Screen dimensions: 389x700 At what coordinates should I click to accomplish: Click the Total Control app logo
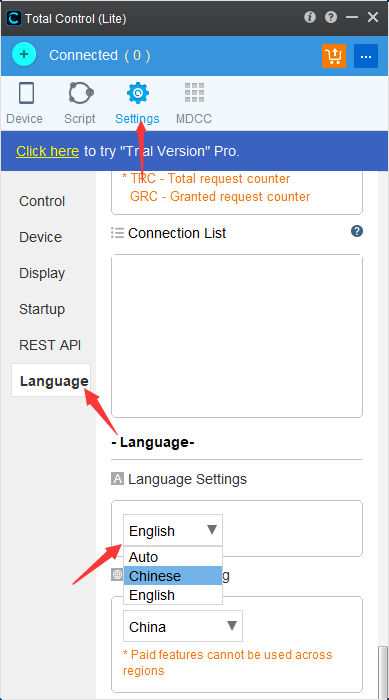click(x=14, y=18)
